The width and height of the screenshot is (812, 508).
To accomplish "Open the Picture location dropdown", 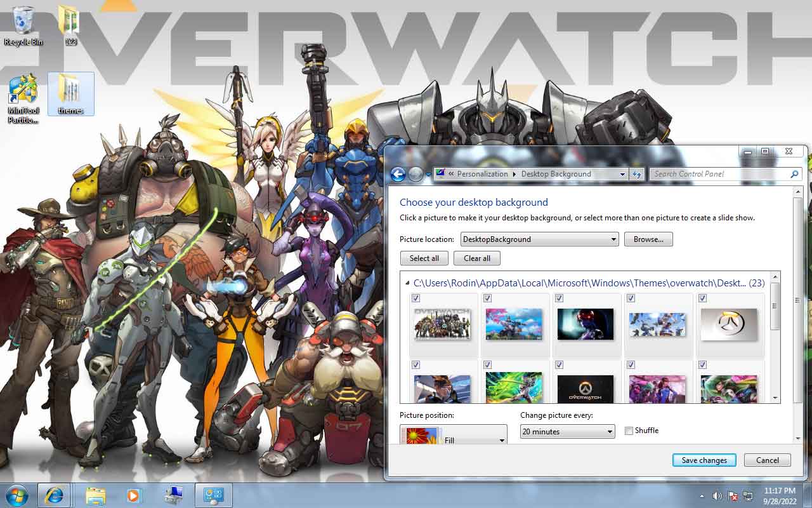I will tap(539, 239).
